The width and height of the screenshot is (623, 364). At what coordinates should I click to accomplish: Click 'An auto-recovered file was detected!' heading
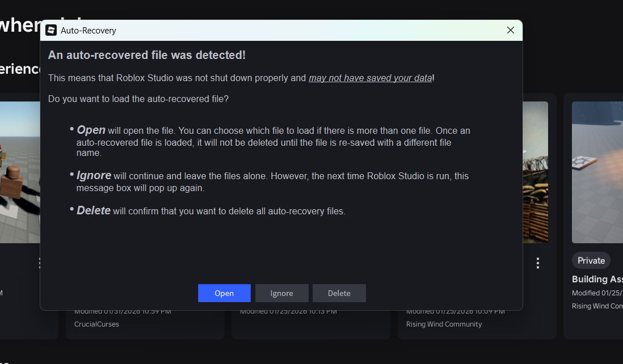(146, 55)
